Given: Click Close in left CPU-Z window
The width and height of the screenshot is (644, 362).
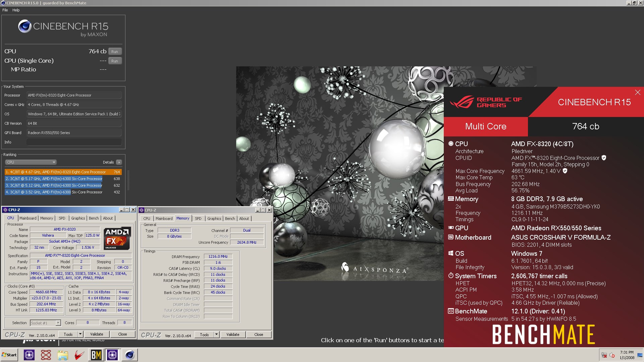Looking at the screenshot, I should pyautogui.click(x=123, y=334).
